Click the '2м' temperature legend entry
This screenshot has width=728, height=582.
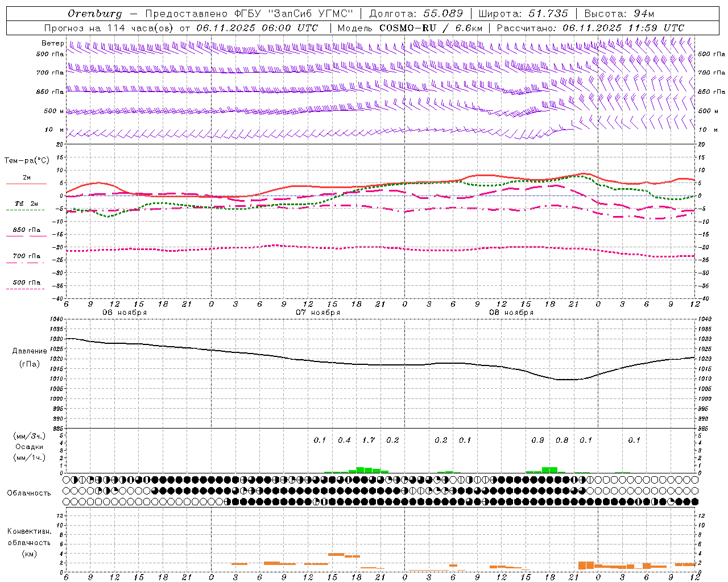[27, 177]
